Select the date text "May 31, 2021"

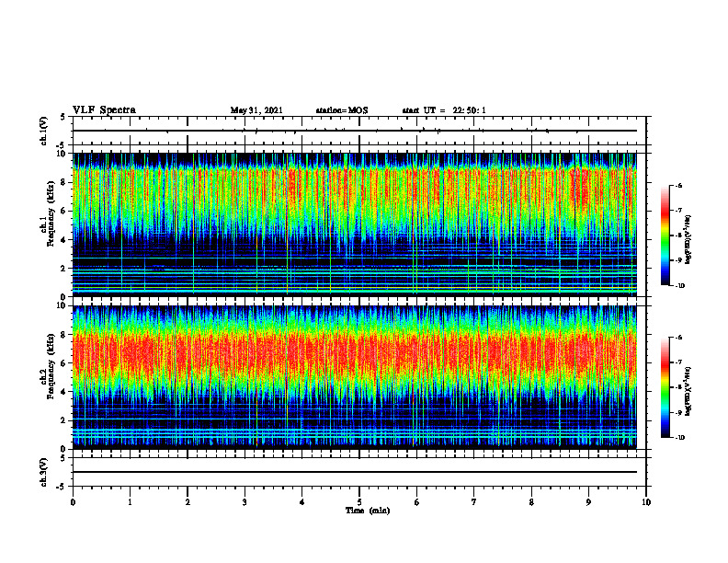point(256,110)
